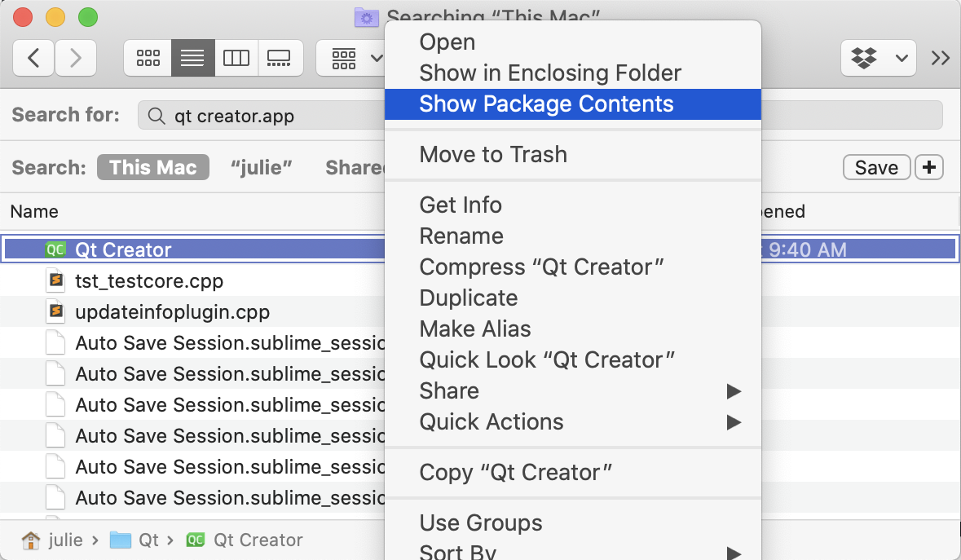Image resolution: width=961 pixels, height=560 pixels.
Task: Enable list view mode
Action: [192, 58]
